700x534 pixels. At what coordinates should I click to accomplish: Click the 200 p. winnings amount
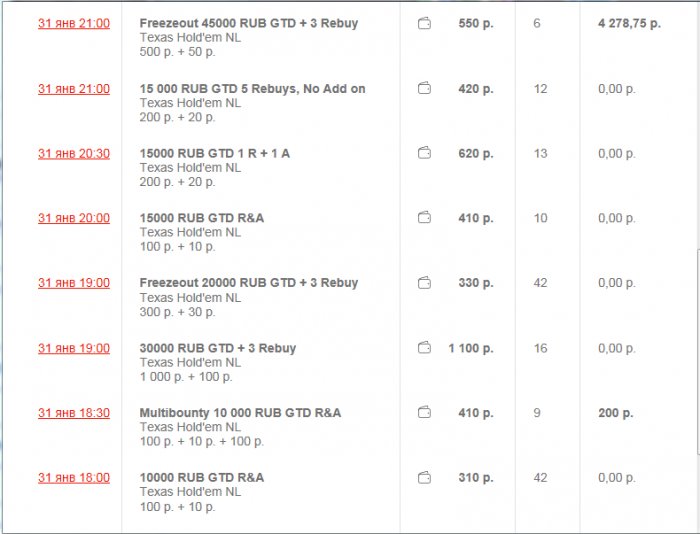point(615,413)
